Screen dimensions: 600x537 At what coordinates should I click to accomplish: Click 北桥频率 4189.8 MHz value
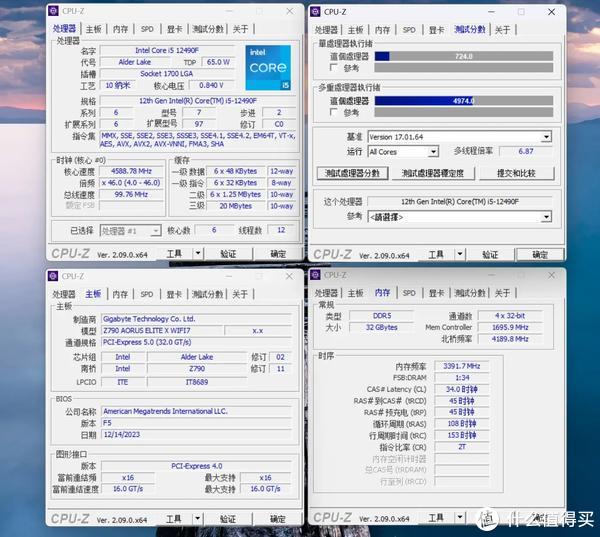coord(510,339)
